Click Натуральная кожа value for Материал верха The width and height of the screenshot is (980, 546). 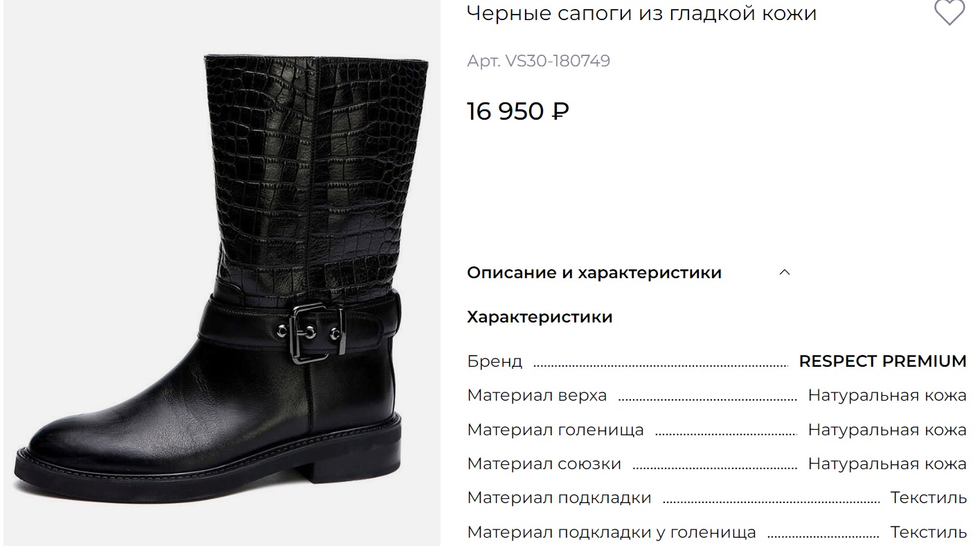pyautogui.click(x=887, y=395)
